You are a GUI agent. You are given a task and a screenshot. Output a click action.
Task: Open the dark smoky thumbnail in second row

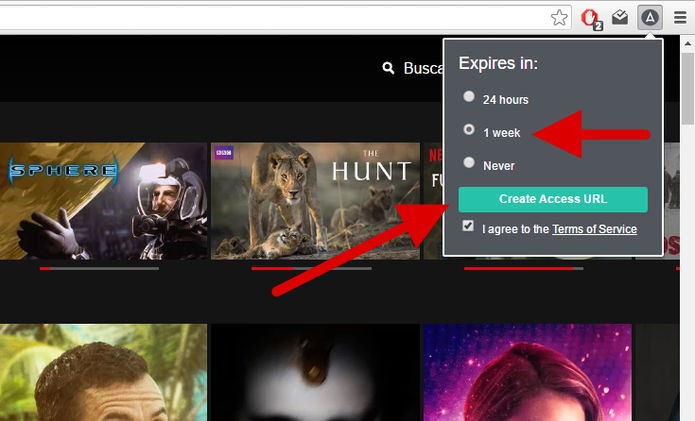(315, 372)
